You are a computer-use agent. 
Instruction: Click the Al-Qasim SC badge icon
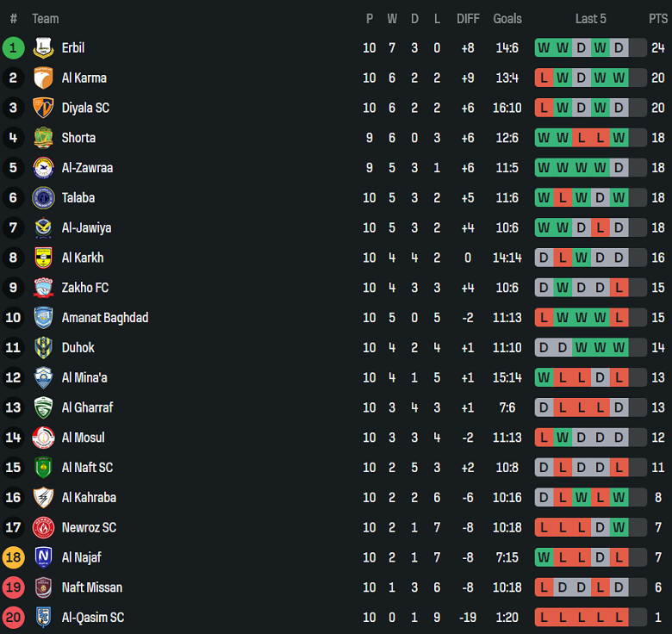43,618
